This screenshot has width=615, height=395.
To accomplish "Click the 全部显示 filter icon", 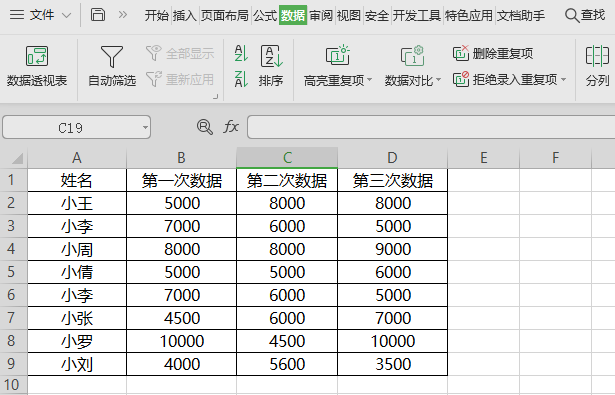I will (153, 53).
